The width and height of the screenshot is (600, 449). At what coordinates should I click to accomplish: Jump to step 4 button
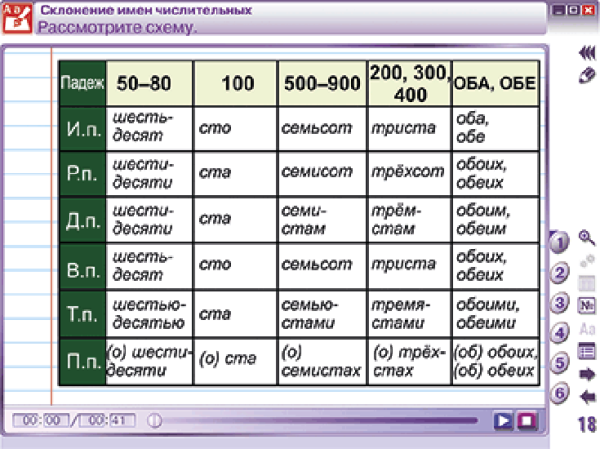[561, 333]
